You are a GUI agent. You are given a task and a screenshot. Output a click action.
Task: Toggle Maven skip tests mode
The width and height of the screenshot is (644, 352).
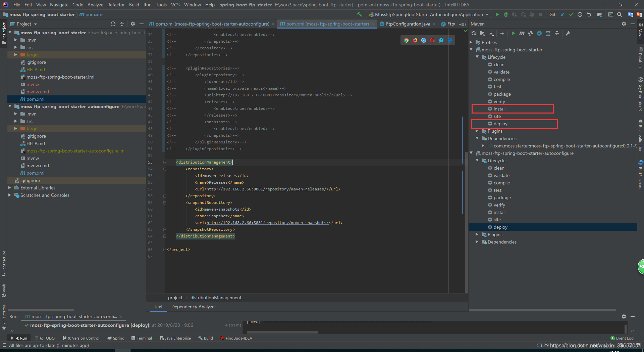coord(539,33)
